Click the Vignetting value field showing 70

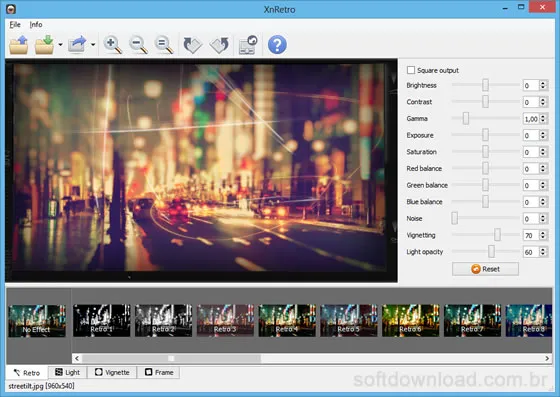pyautogui.click(x=531, y=235)
